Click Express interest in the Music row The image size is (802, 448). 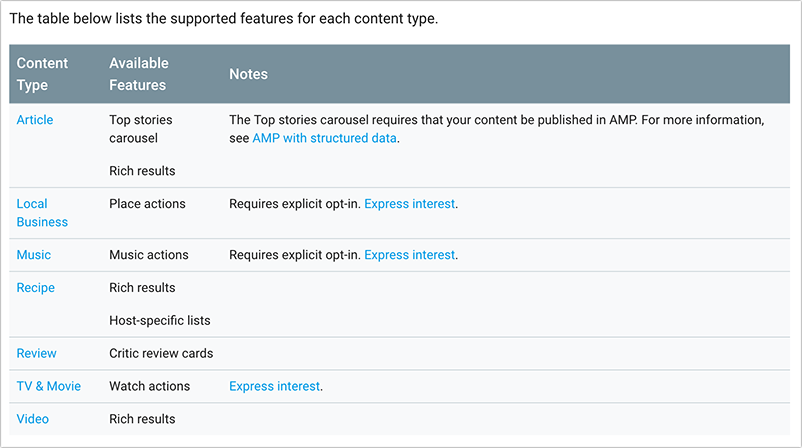(409, 255)
